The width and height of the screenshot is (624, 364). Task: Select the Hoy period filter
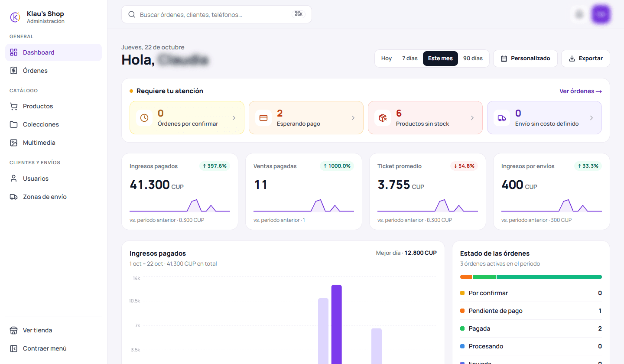click(387, 58)
